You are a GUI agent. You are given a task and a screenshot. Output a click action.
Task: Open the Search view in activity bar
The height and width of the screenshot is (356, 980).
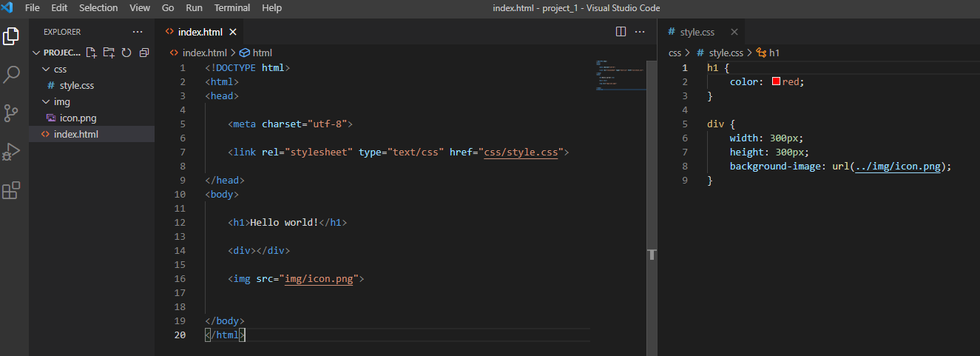[12, 74]
